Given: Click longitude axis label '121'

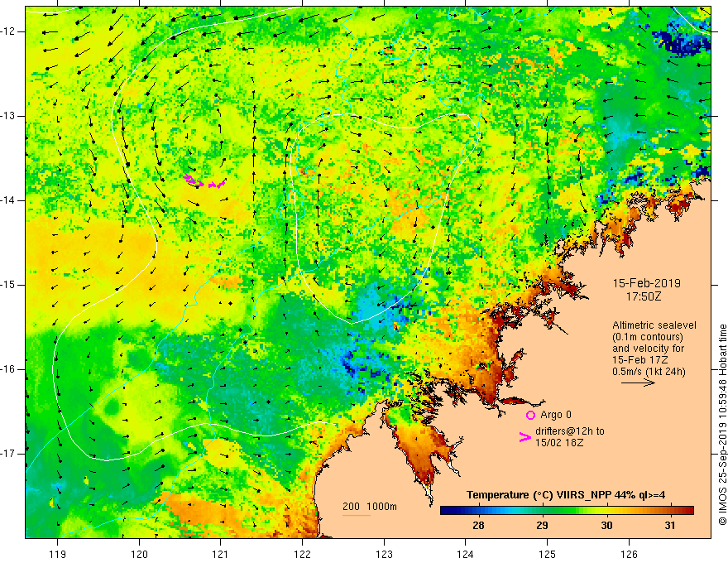Looking at the screenshot, I should click(221, 554).
